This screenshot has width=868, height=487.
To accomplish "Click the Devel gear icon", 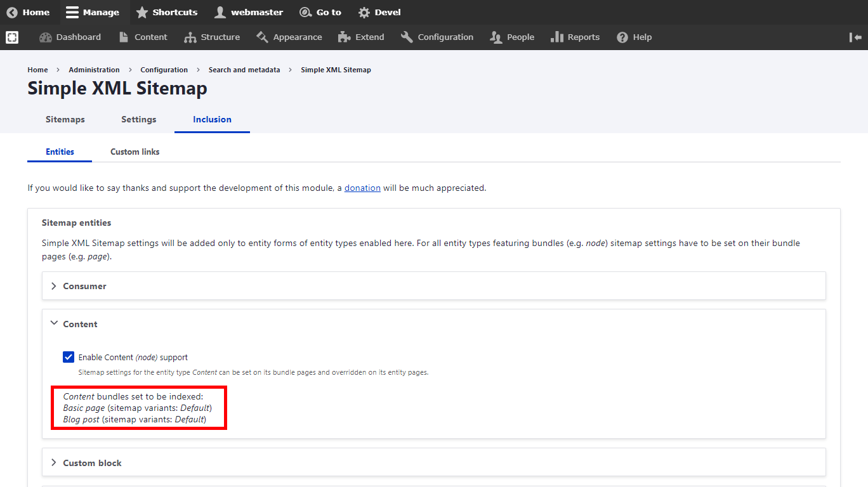I will click(x=364, y=12).
